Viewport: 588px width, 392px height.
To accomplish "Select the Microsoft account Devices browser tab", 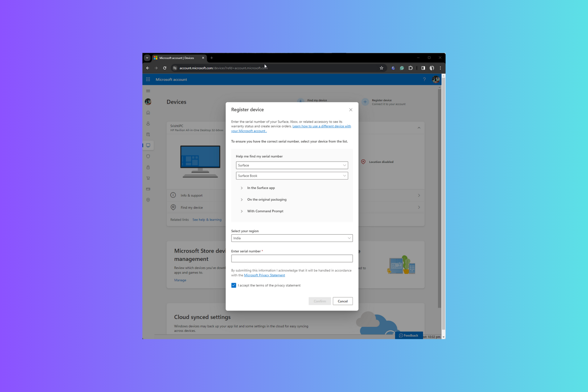I will click(177, 58).
